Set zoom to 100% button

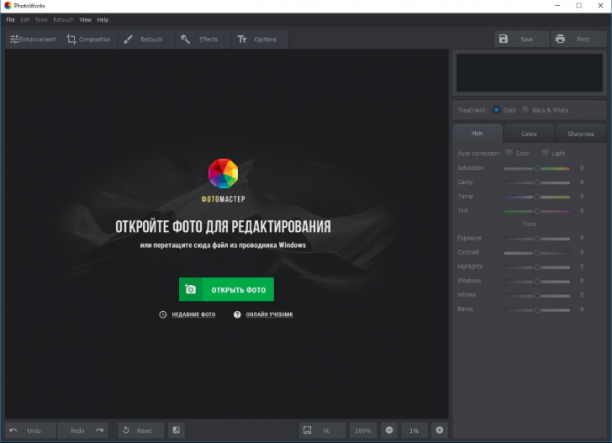tap(363, 430)
